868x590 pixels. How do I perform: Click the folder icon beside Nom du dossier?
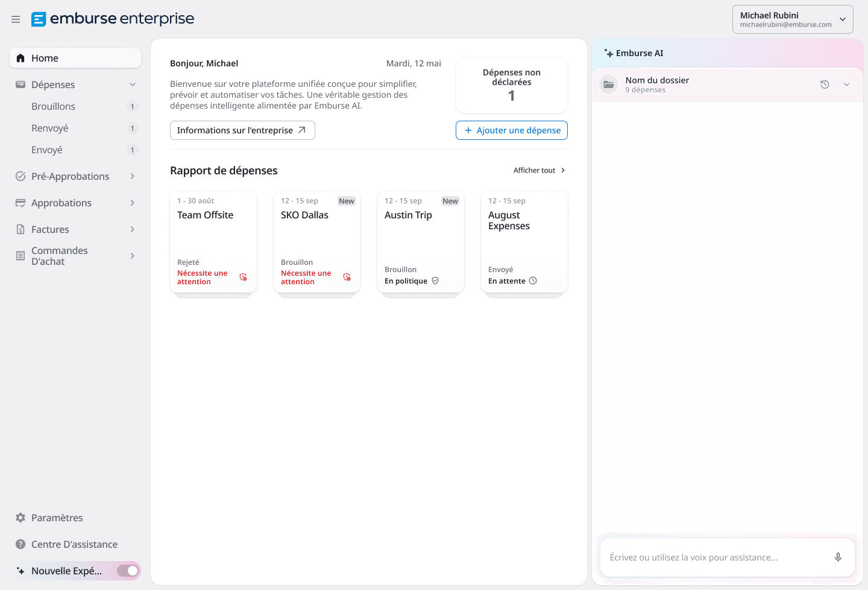click(x=609, y=84)
